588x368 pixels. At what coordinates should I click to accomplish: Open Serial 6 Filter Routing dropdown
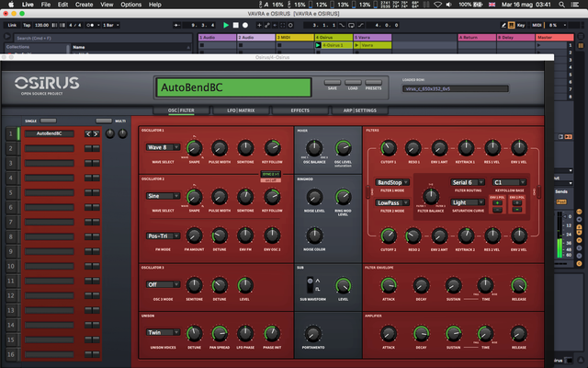468,182
